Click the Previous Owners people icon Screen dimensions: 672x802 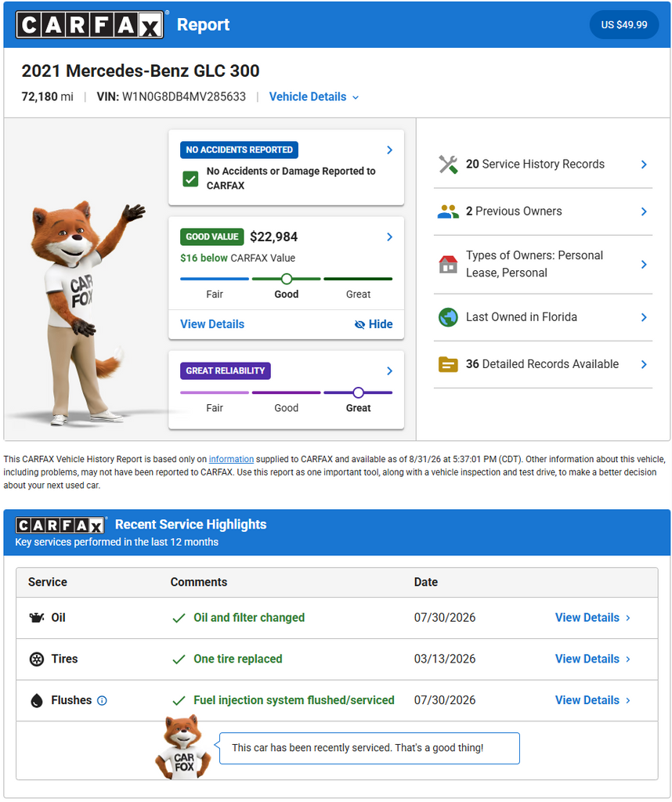point(448,211)
